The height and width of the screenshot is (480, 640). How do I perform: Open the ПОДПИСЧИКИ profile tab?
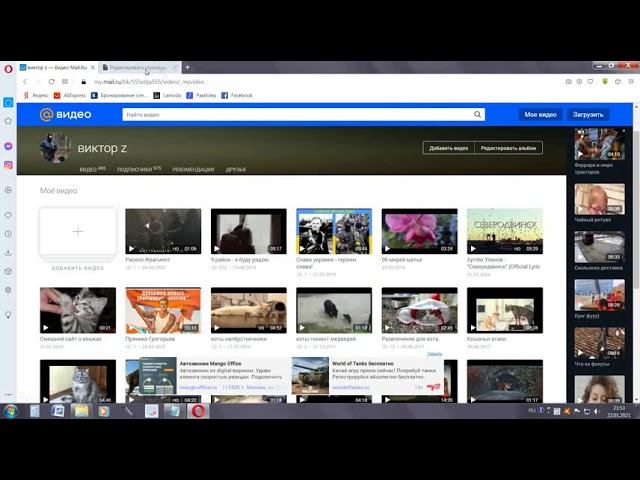(x=139, y=169)
